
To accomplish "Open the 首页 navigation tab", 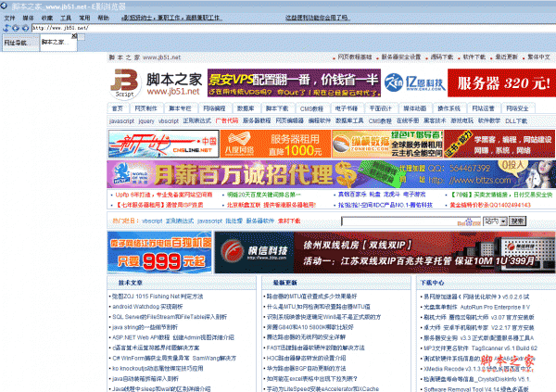I will (x=118, y=108).
